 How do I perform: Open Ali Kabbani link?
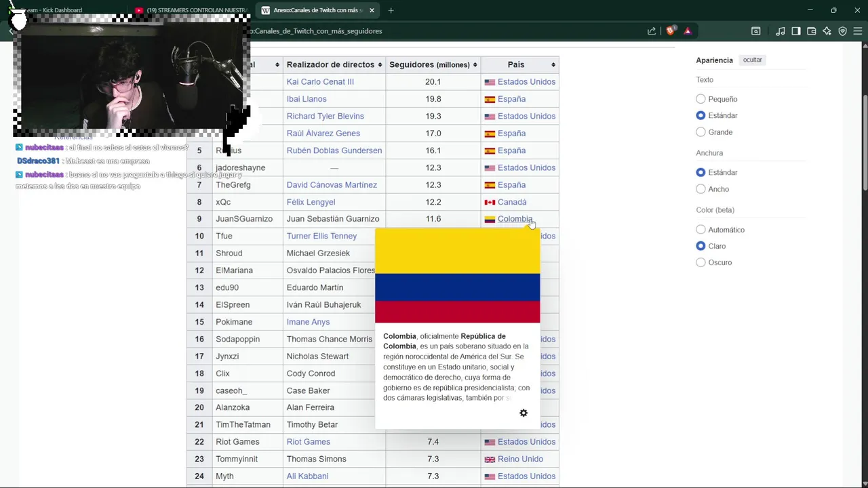(x=307, y=476)
